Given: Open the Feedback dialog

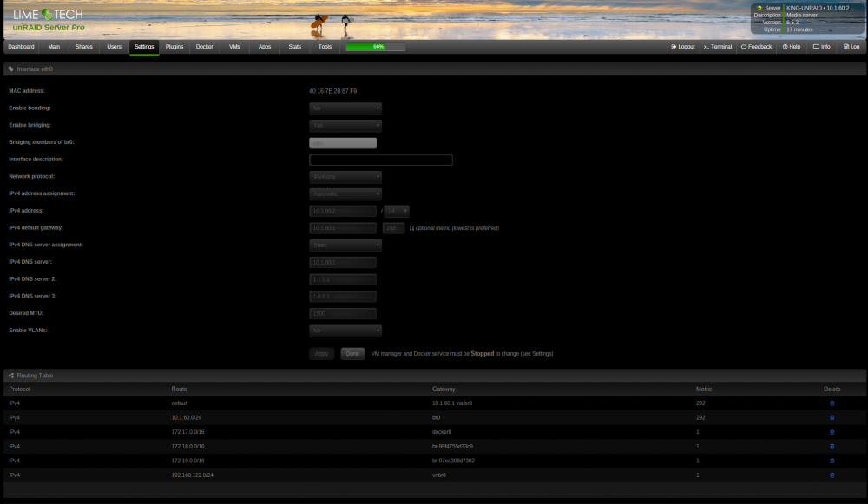Looking at the screenshot, I should point(756,47).
